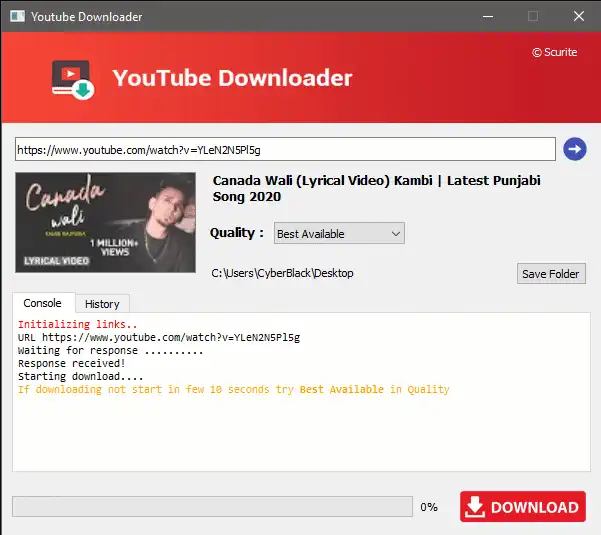Screen dimensions: 601x535
Task: Click the blue arrow fetch button
Action: [x=575, y=149]
